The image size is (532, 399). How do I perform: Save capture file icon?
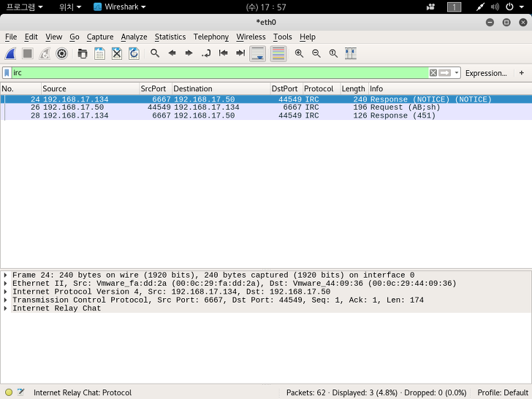(99, 53)
